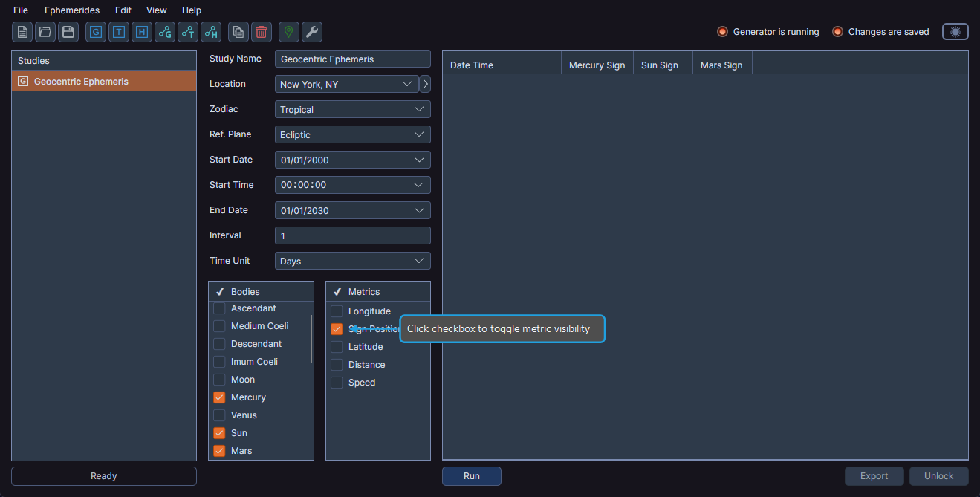Viewport: 980px width, 497px height.
Task: Add a new Geocentric study
Action: click(95, 32)
